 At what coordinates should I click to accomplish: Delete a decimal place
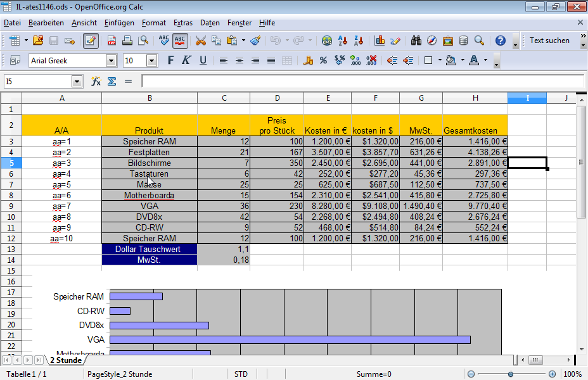(x=371, y=60)
